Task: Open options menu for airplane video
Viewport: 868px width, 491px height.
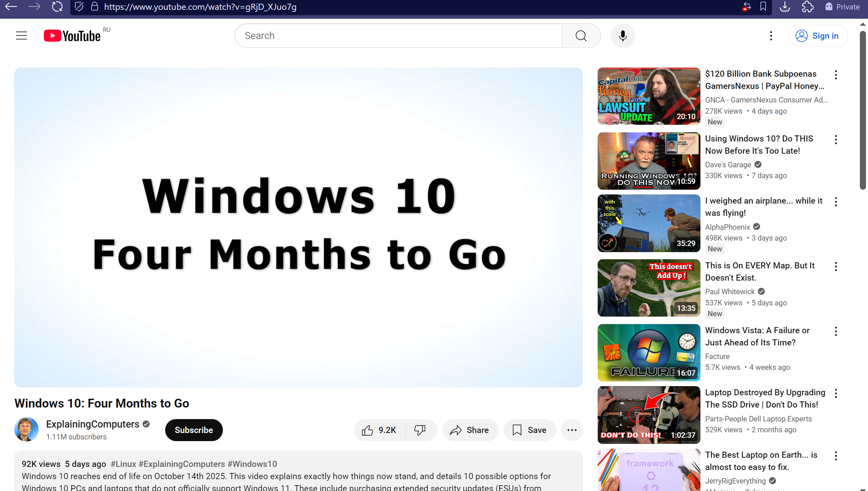Action: click(x=836, y=202)
